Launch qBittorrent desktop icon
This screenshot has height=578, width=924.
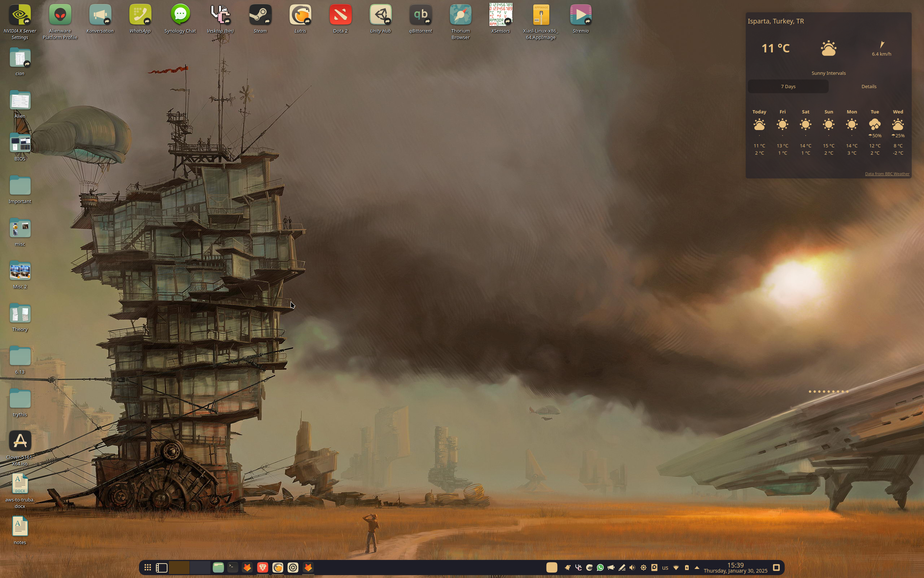421,19
